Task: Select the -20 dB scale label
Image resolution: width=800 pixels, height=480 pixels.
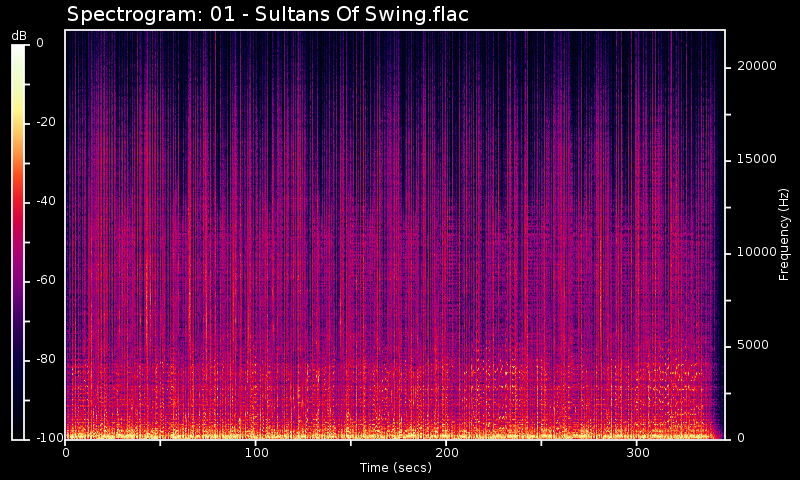Action: tap(47, 122)
